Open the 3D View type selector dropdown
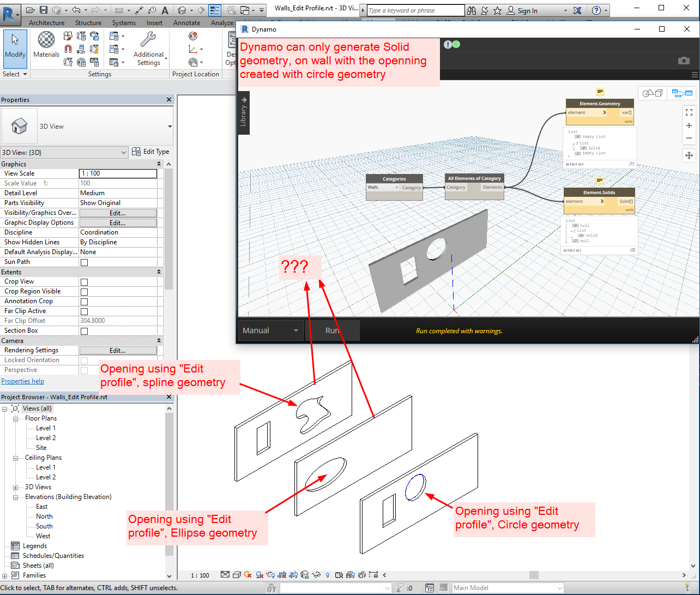 (170, 127)
